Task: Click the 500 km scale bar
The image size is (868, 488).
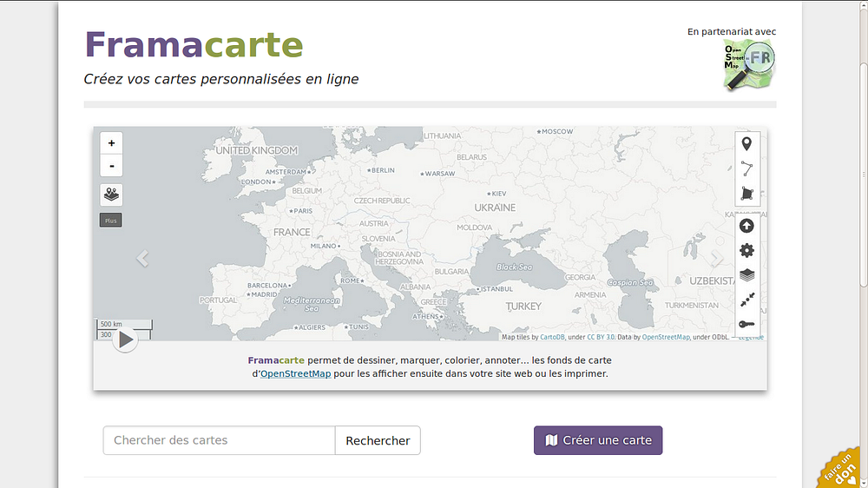Action: coord(124,324)
